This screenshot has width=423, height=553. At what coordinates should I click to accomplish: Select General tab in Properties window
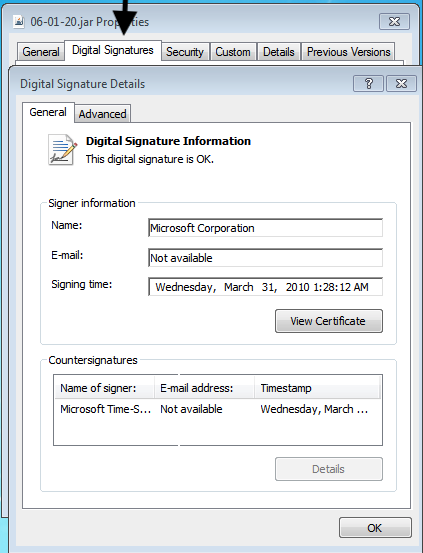[41, 52]
